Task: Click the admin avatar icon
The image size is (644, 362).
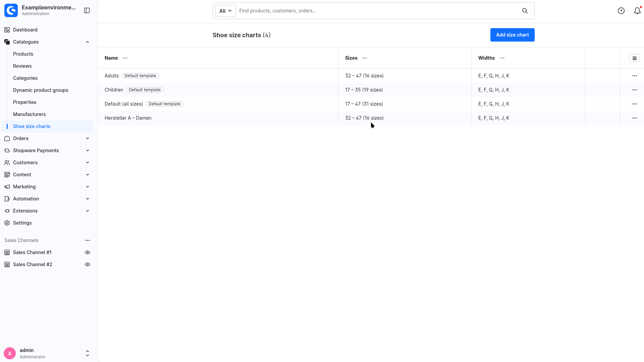Action: (x=10, y=353)
